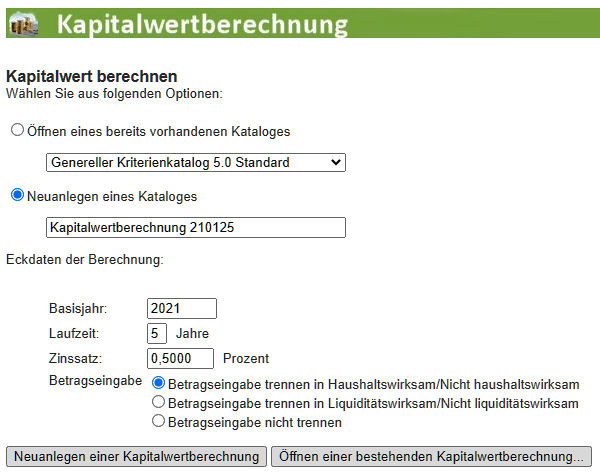Screen dimensions: 600x475
Task: Click the Zinssatz field containing 0,5000
Action: [181, 358]
